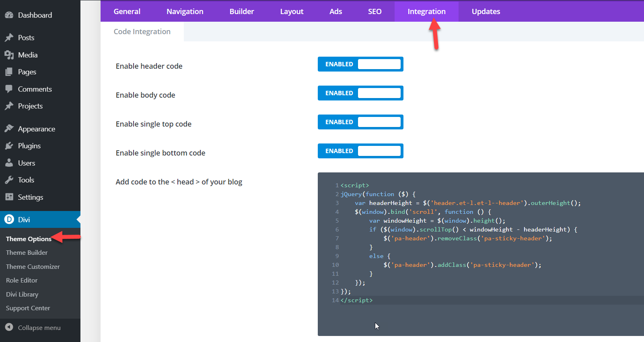Open Role Editor submenu item

22,281
